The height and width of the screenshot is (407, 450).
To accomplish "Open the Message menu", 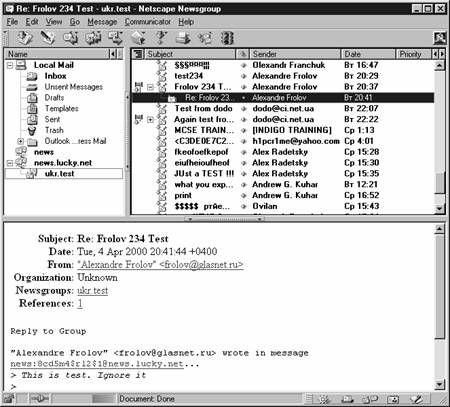I will 102,22.
